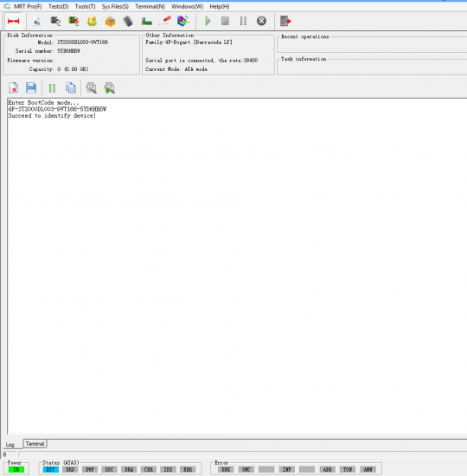Image resolution: width=467 pixels, height=476 pixels.
Task: Click the 4F-ST2000DL003 identifier log line
Action: pos(57,109)
